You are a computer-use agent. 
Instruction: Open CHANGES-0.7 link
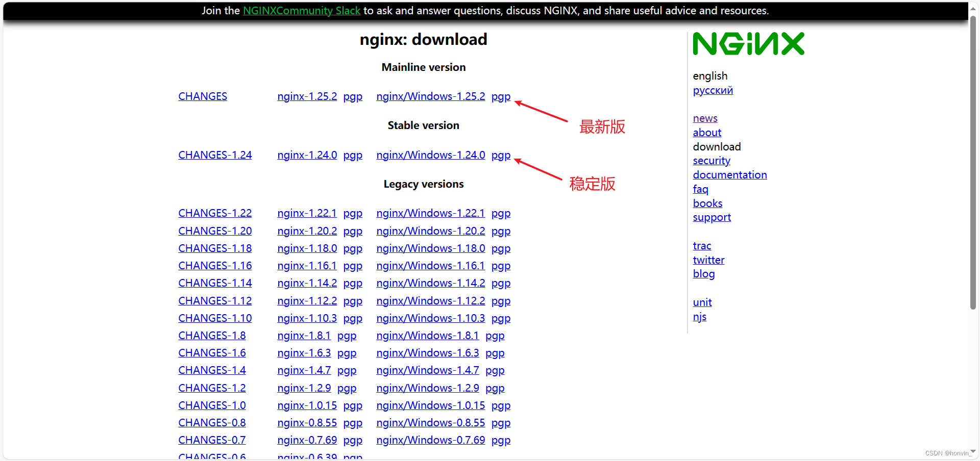point(212,440)
